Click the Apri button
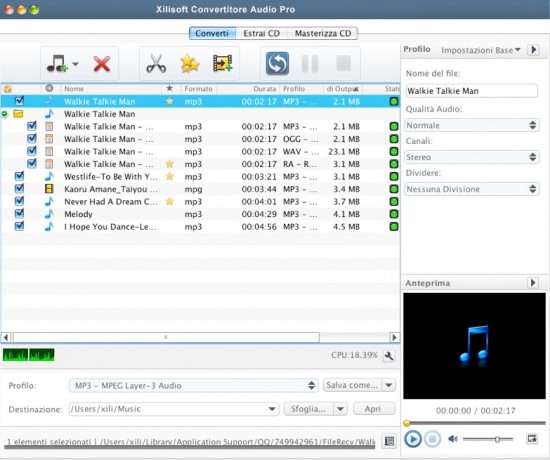This screenshot has width=550, height=460. (x=374, y=409)
